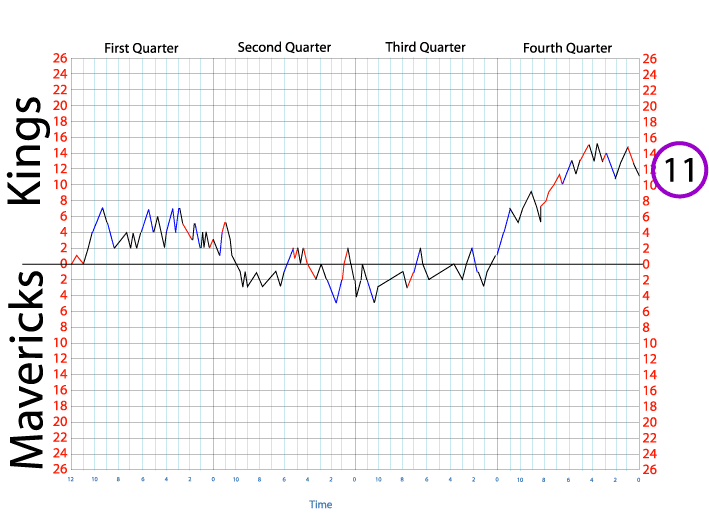Image resolution: width=709 pixels, height=520 pixels.
Task: Select the First Quarter heading
Action: 141,48
